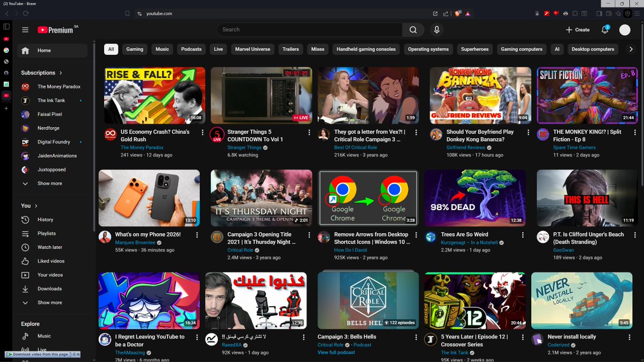This screenshot has width=644, height=362.
Task: Toggle the Brave vertical tabs panel icon
Action: click(x=6, y=26)
